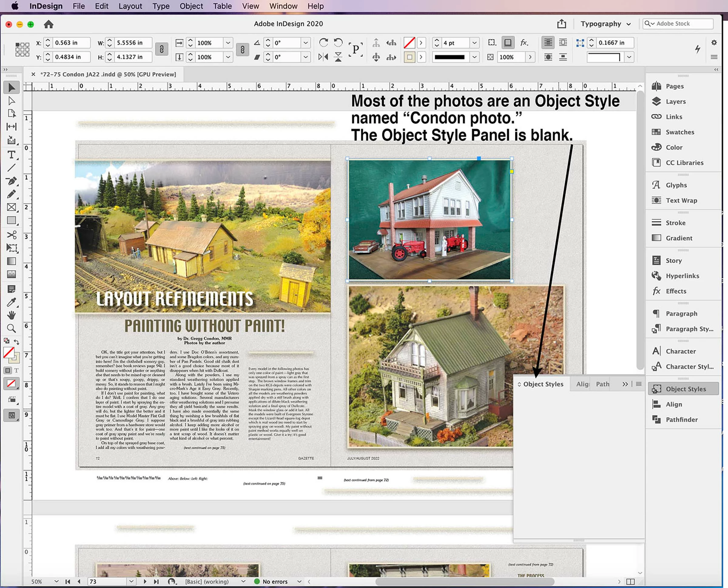The width and height of the screenshot is (728, 588).
Task: Open the Swatches panel
Action: 679,132
